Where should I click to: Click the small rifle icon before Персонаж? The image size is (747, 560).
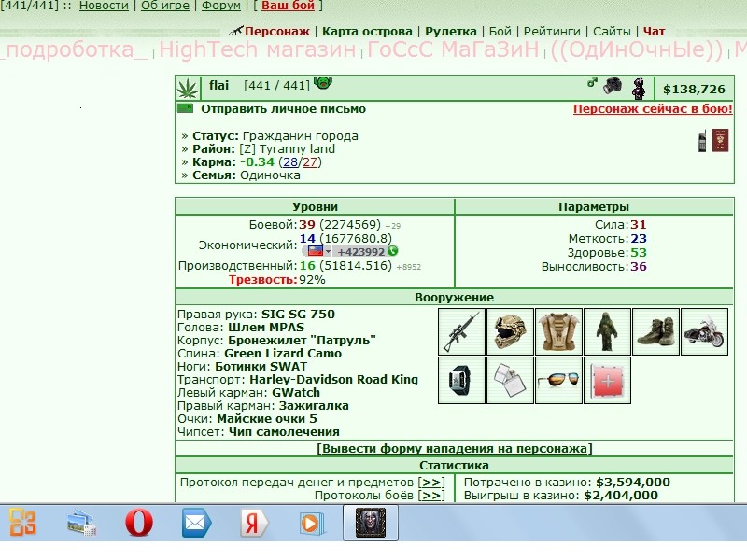[x=236, y=31]
